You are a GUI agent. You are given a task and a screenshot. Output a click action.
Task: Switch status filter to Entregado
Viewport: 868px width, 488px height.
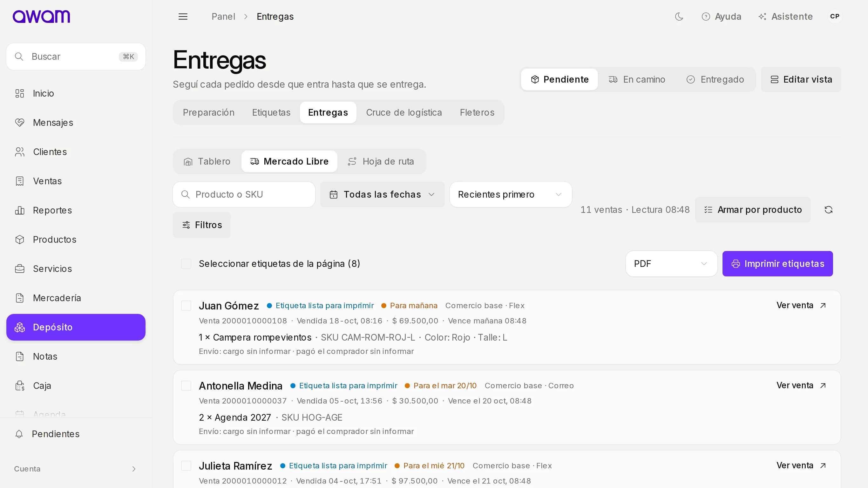[x=715, y=79]
